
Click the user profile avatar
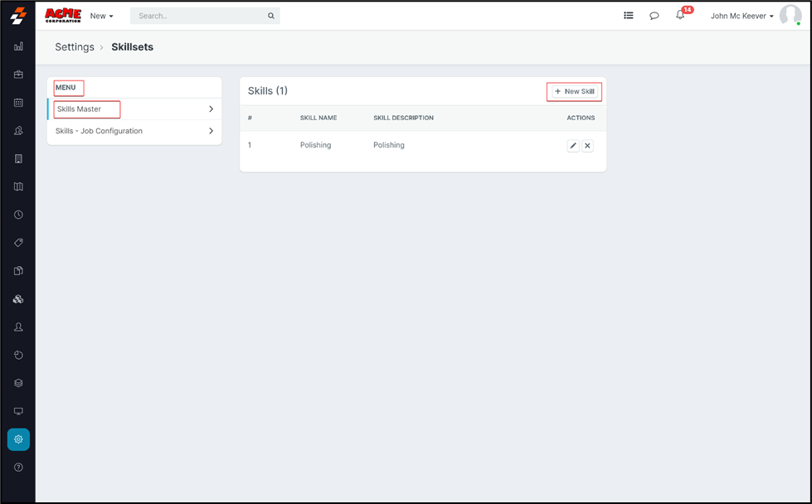click(790, 15)
